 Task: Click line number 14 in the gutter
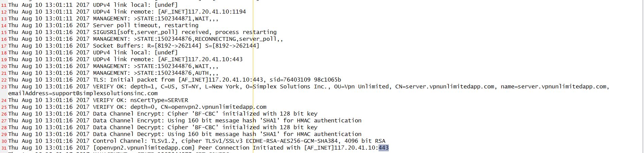[4, 26]
